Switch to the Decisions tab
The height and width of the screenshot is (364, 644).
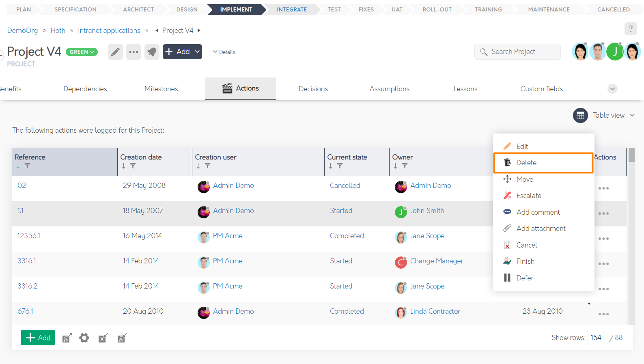313,89
